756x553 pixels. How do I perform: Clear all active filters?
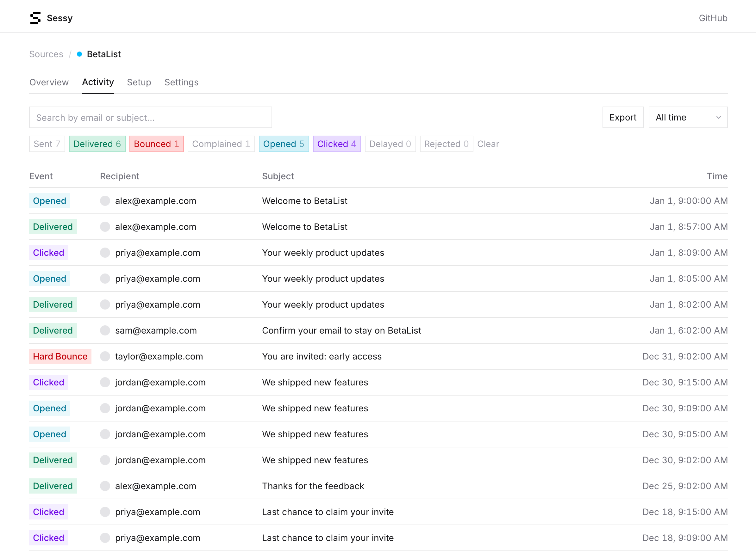[x=488, y=144]
